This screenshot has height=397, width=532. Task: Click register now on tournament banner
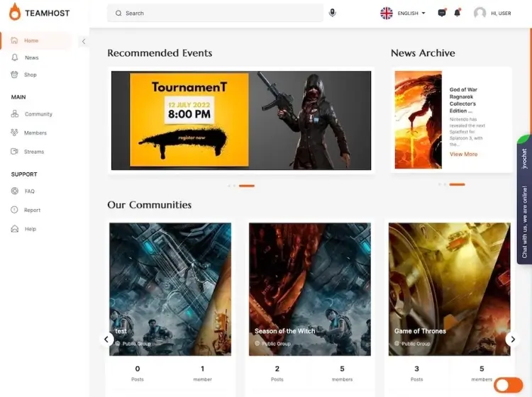click(192, 138)
